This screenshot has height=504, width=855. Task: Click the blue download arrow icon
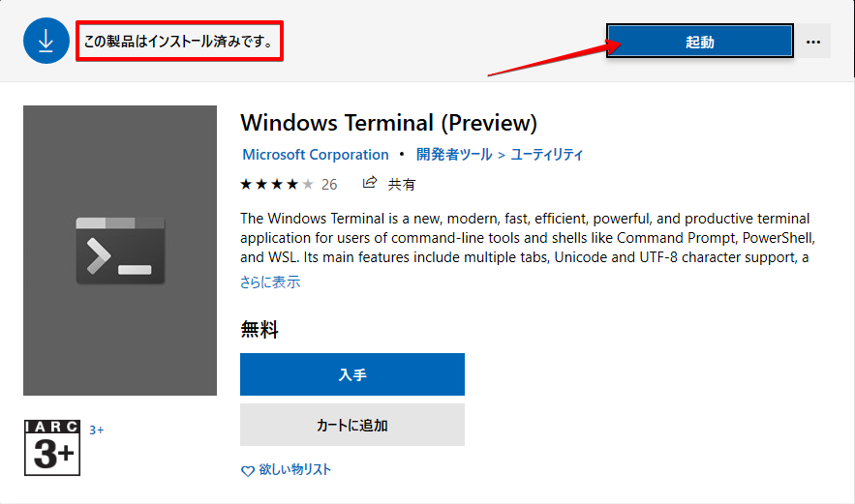click(x=46, y=41)
